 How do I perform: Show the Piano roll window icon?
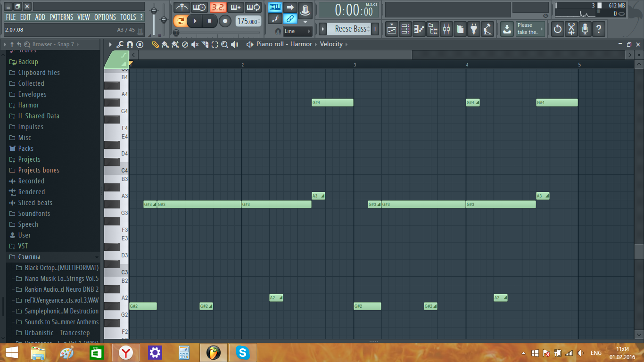pyautogui.click(x=419, y=29)
